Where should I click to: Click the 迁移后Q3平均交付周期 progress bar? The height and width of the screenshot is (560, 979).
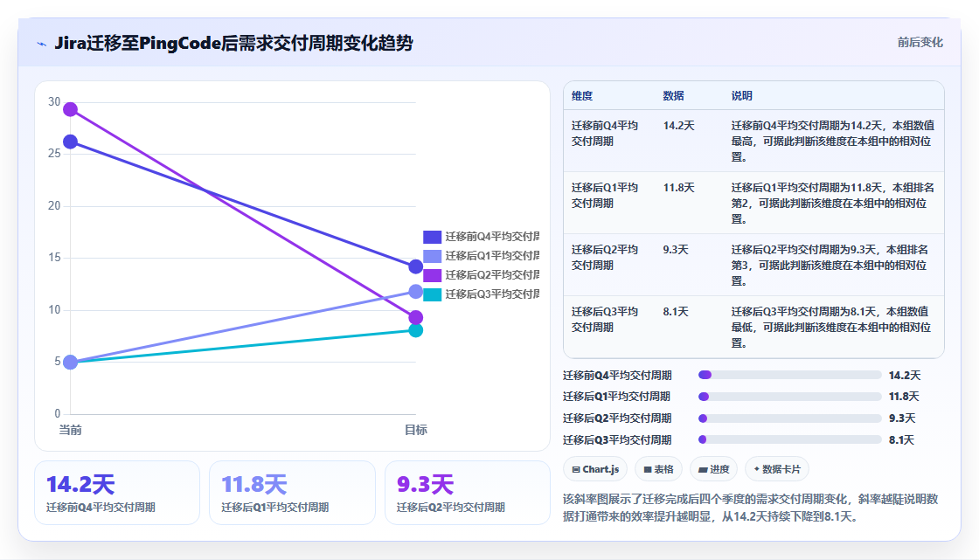pyautogui.click(x=790, y=439)
